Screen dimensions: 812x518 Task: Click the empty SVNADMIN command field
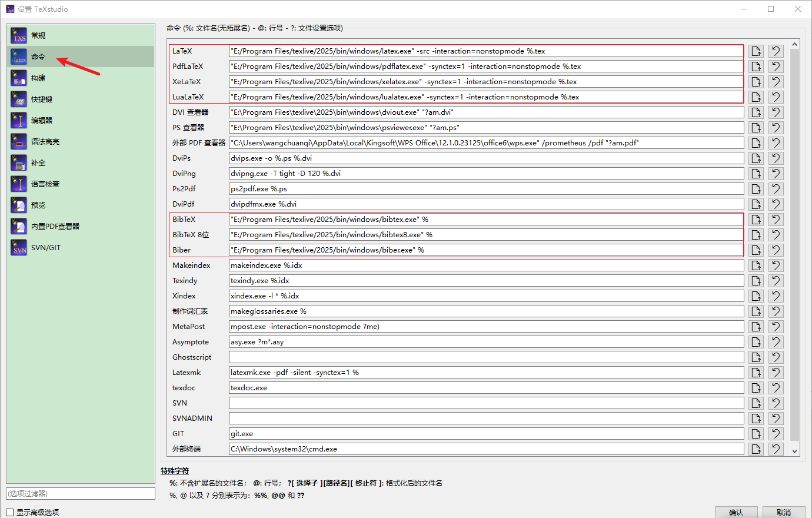[486, 419]
